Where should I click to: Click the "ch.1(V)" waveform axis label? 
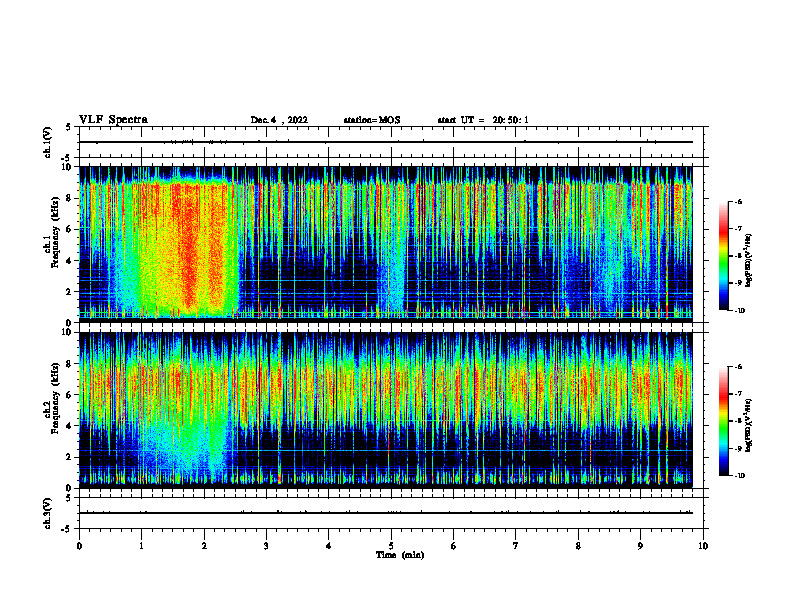(47, 142)
